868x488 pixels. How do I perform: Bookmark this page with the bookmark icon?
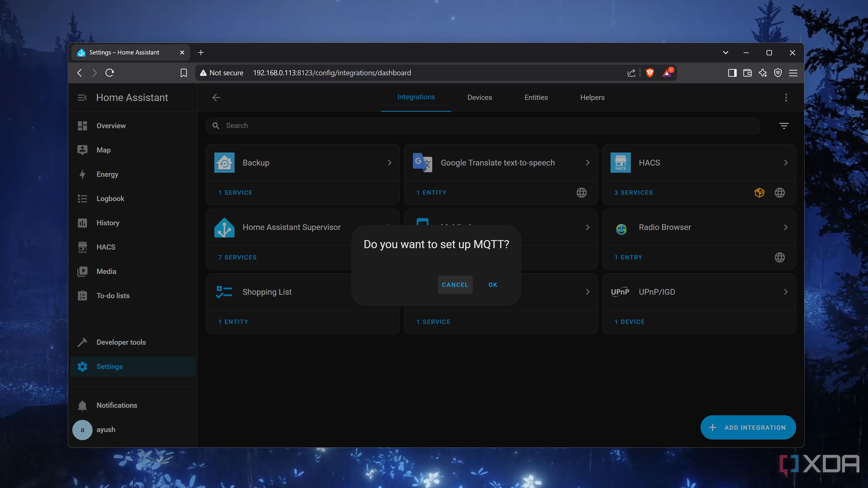coord(184,73)
